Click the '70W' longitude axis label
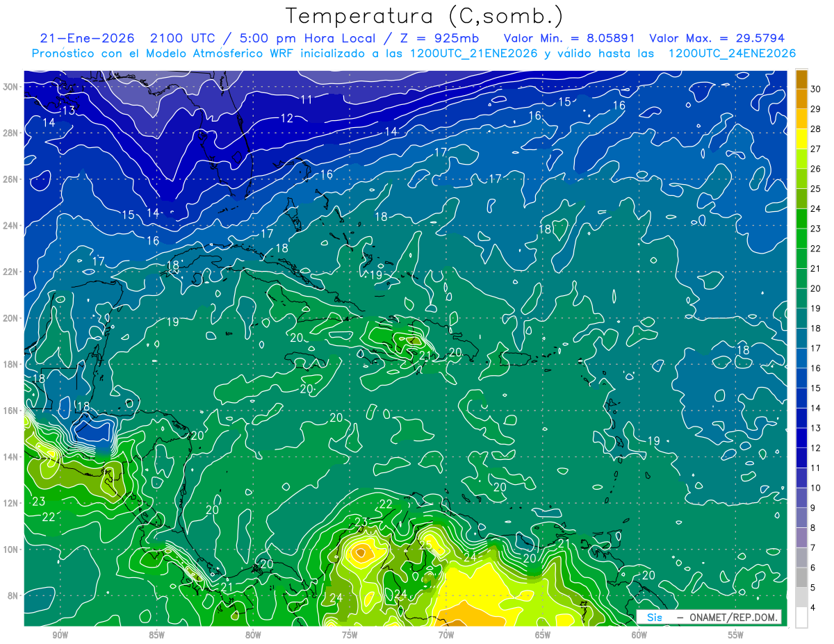 coord(446,636)
